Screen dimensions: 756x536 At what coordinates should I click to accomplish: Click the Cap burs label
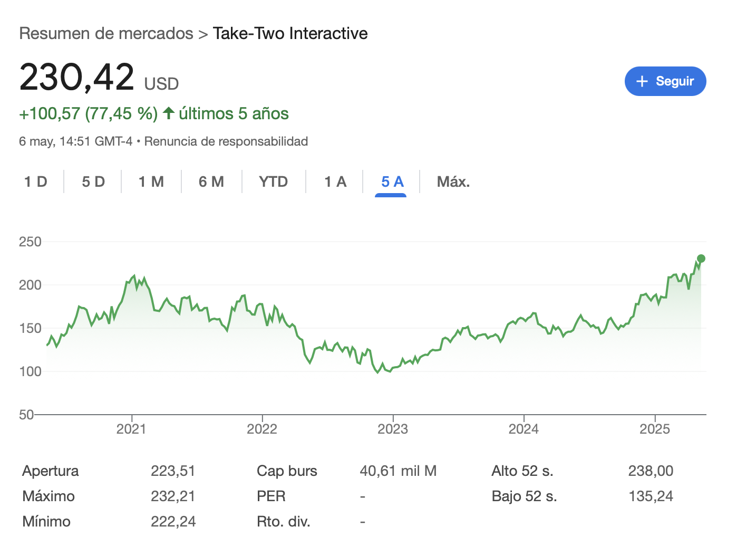(287, 471)
